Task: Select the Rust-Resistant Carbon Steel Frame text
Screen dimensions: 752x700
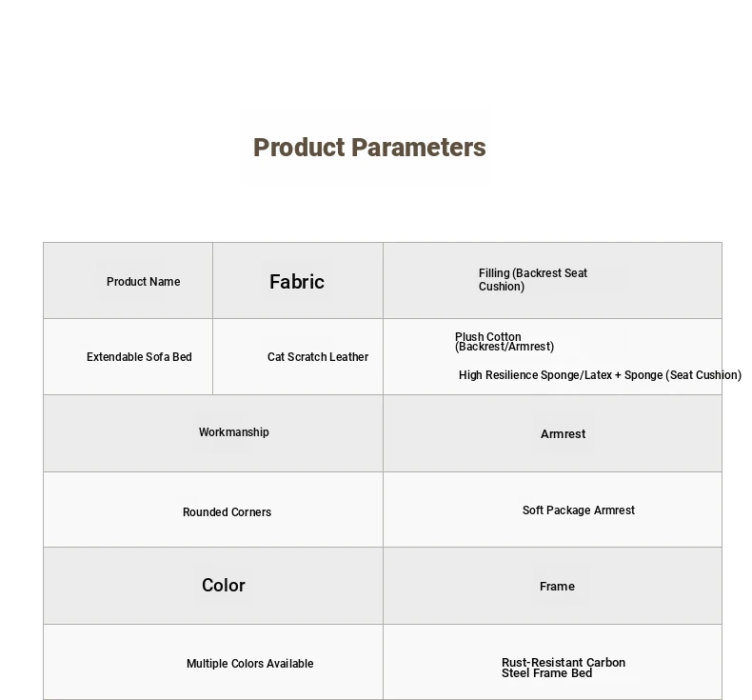Action: click(x=563, y=668)
